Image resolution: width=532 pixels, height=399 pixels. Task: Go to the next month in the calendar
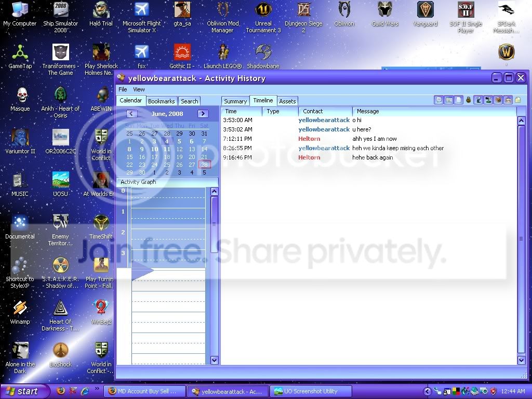(203, 114)
